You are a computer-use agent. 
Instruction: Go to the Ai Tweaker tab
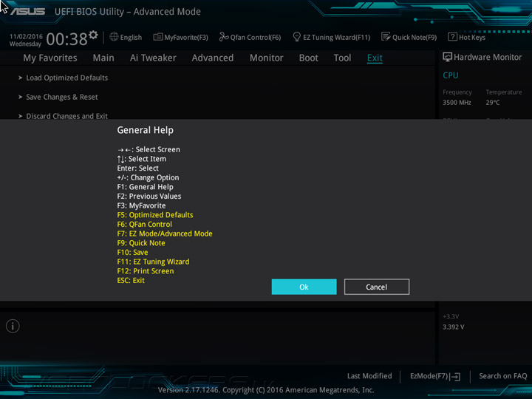(153, 58)
